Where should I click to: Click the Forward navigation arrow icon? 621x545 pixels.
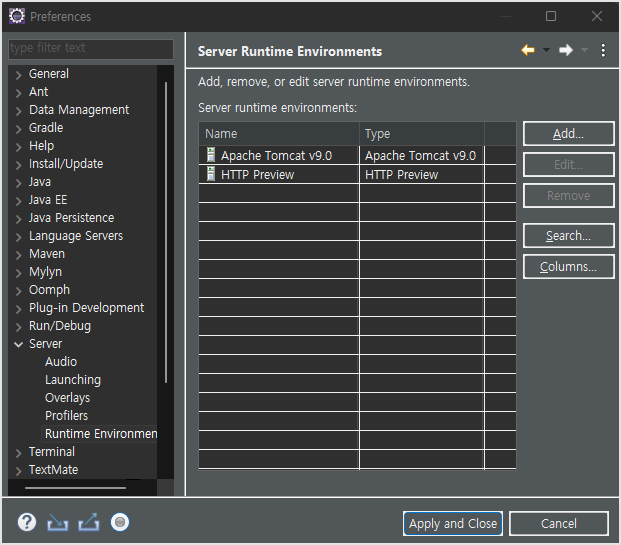566,50
